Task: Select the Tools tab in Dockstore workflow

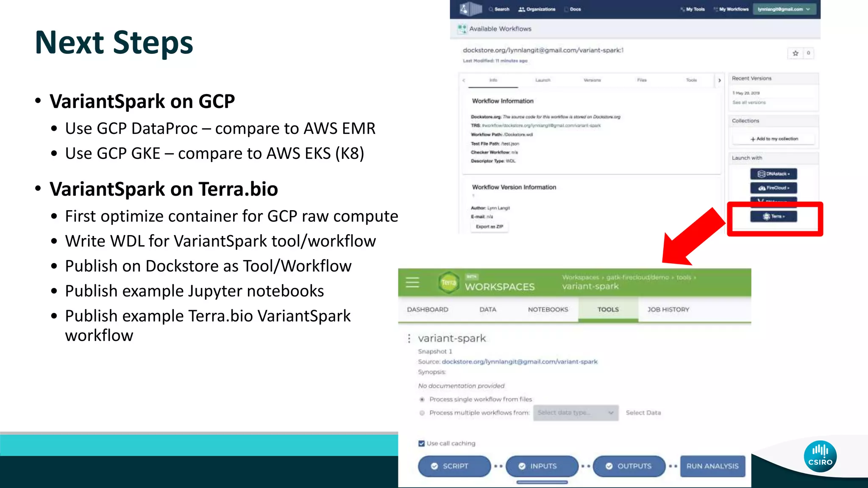Action: point(691,80)
